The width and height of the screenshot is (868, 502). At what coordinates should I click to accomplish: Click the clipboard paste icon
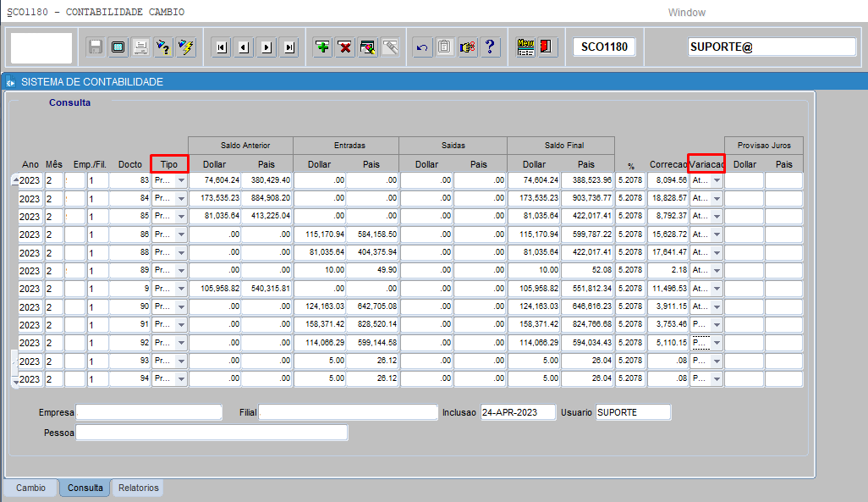(x=444, y=47)
